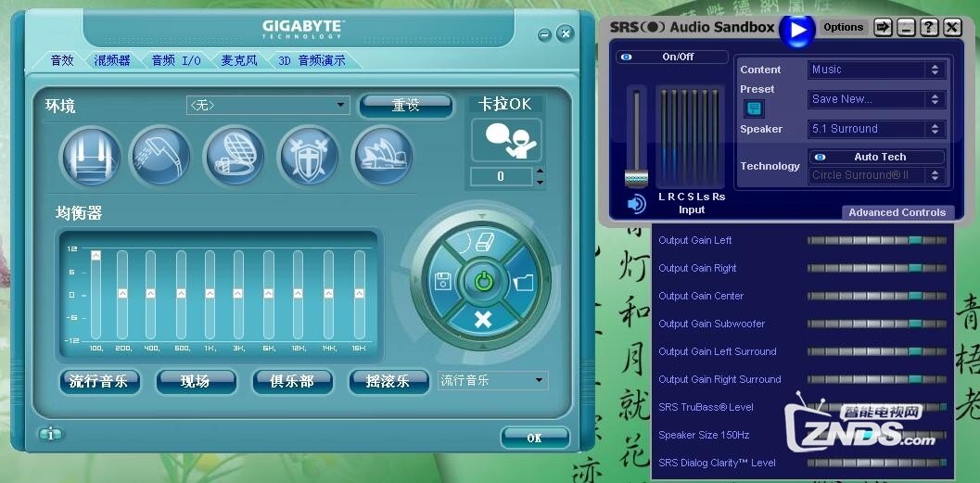Click the folder load preset icon
Image resolution: width=980 pixels, height=483 pixels.
pyautogui.click(x=523, y=282)
